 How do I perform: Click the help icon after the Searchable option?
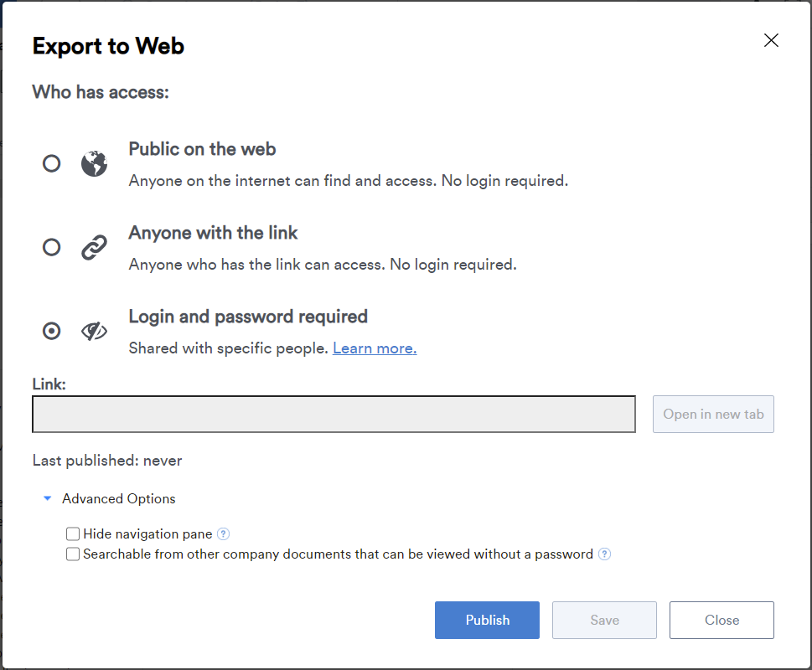(x=604, y=554)
